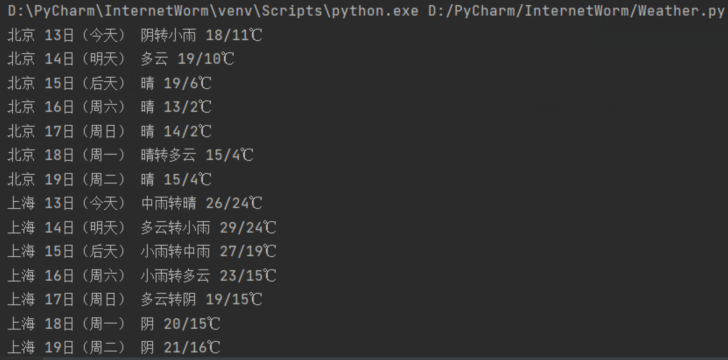Click the 上海 14日（明天） 多云转小雨 line
The width and height of the screenshot is (728, 360).
pyautogui.click(x=142, y=228)
